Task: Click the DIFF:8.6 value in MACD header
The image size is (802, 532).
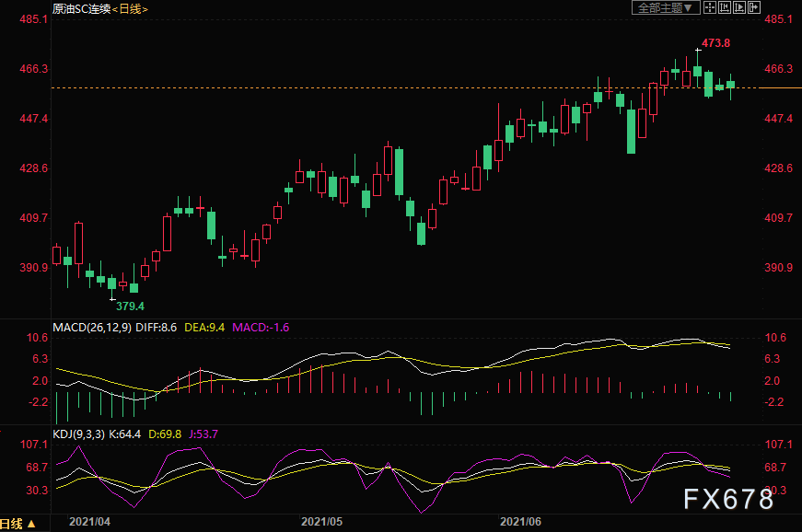Action: coord(155,327)
